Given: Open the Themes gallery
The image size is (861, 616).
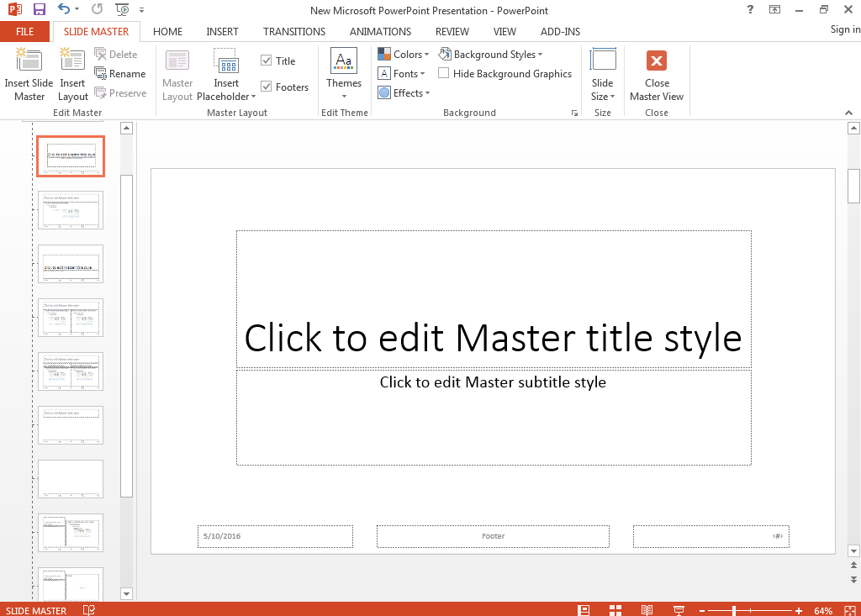Looking at the screenshot, I should (x=344, y=73).
